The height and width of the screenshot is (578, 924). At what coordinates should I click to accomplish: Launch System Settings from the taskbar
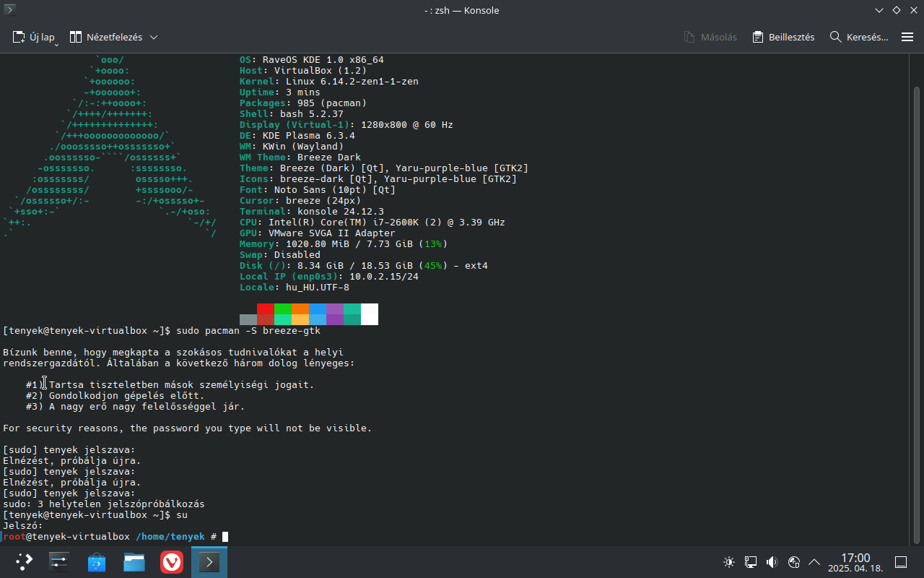[58, 562]
